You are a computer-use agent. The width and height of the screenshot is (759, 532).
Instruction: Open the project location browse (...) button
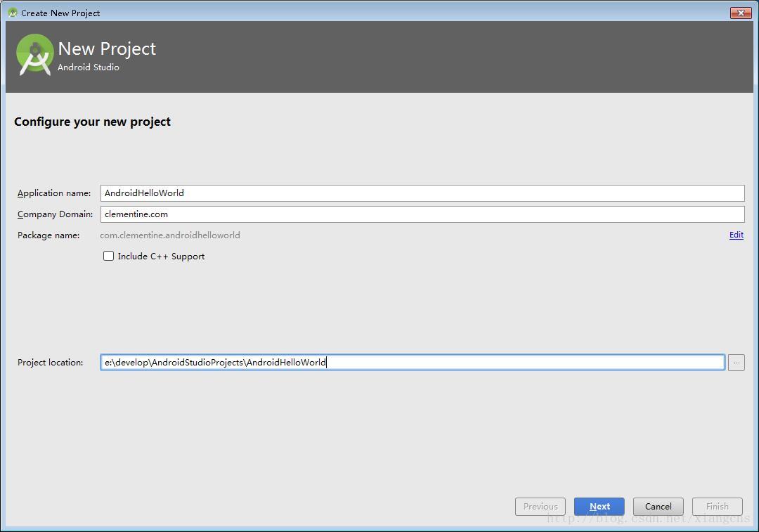(737, 362)
